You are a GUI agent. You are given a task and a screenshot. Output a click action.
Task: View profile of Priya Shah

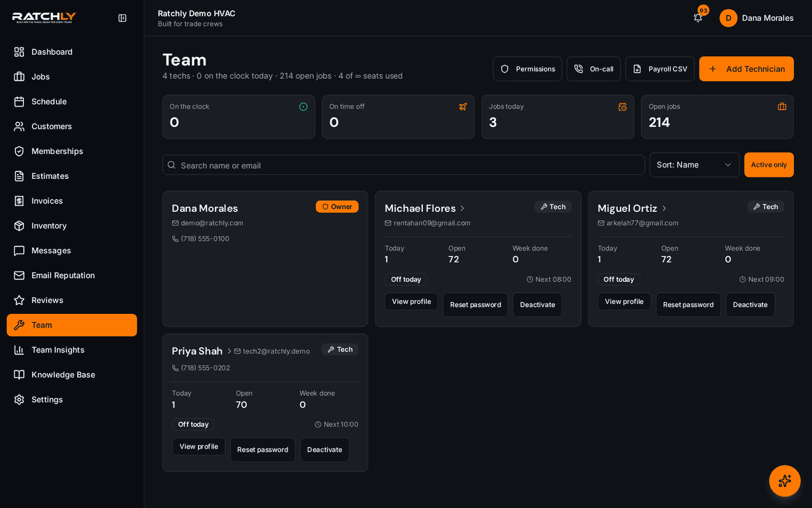tap(198, 447)
